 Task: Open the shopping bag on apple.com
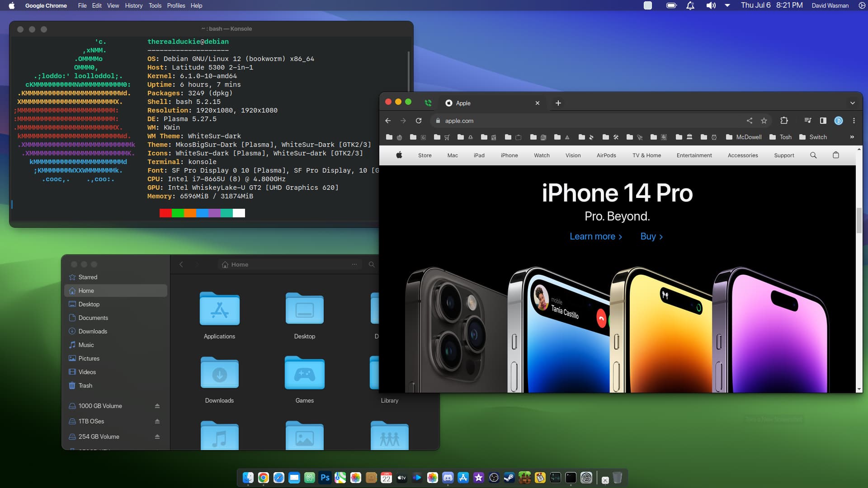click(x=836, y=155)
